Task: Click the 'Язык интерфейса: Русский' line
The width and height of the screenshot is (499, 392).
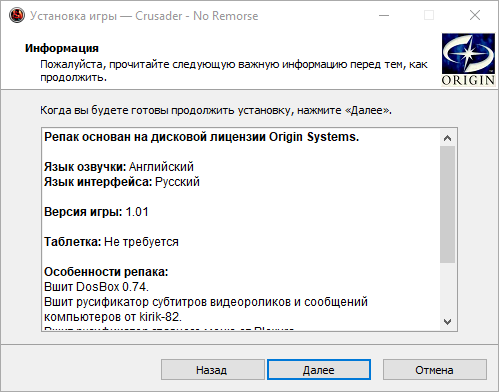Action: 122,182
